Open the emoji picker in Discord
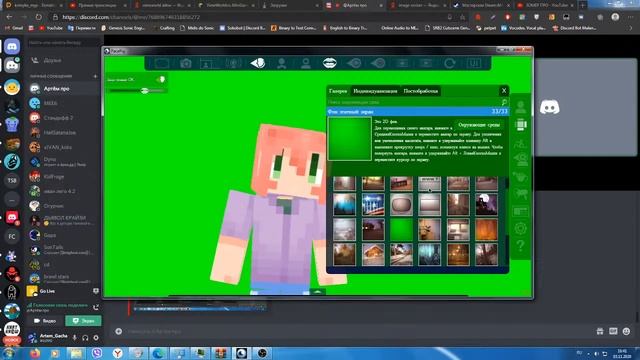Viewport: 640px width, 360px height. [x=627, y=331]
